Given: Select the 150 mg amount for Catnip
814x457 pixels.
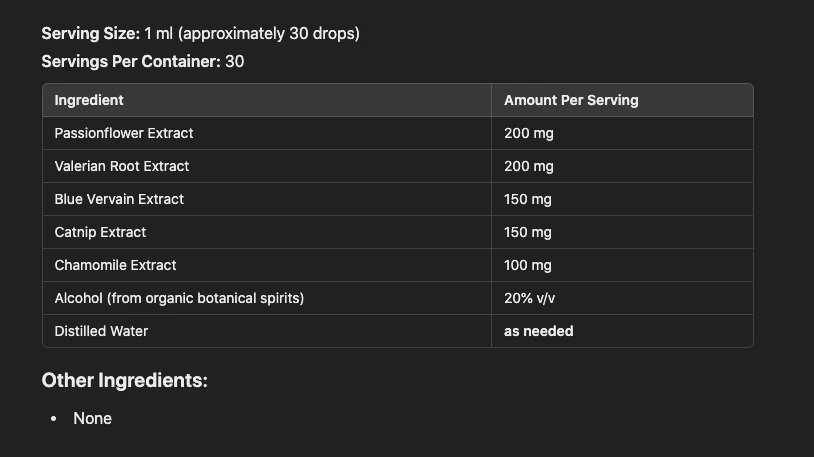Looking at the screenshot, I should tap(528, 232).
